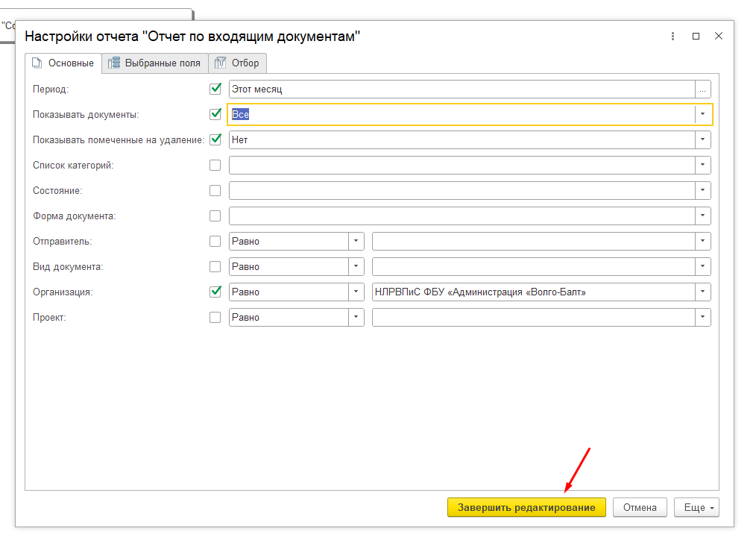
Task: Enable the Проект checkbox
Action: [215, 317]
